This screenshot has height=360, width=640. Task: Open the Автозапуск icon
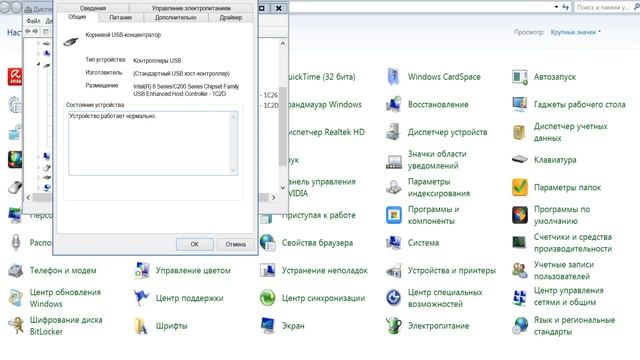point(520,77)
